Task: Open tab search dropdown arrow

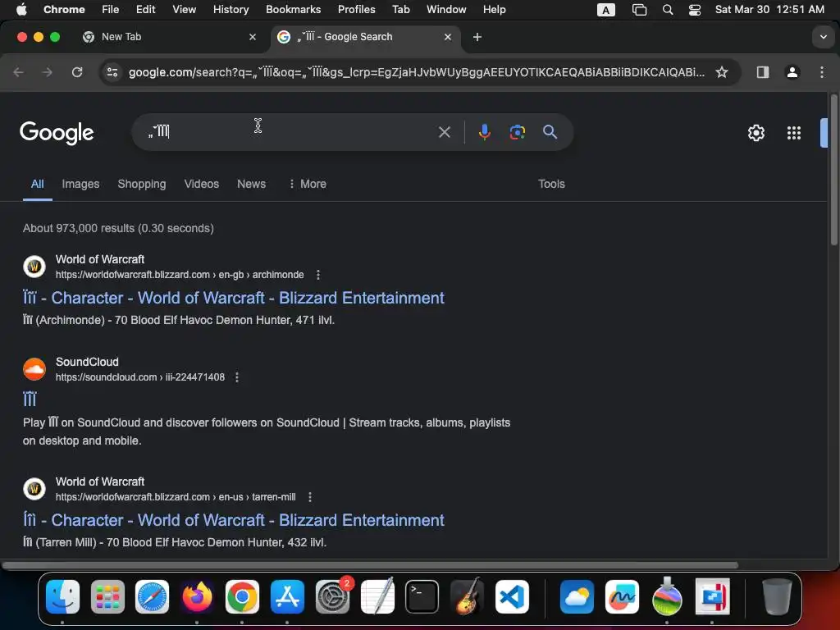Action: tap(823, 37)
